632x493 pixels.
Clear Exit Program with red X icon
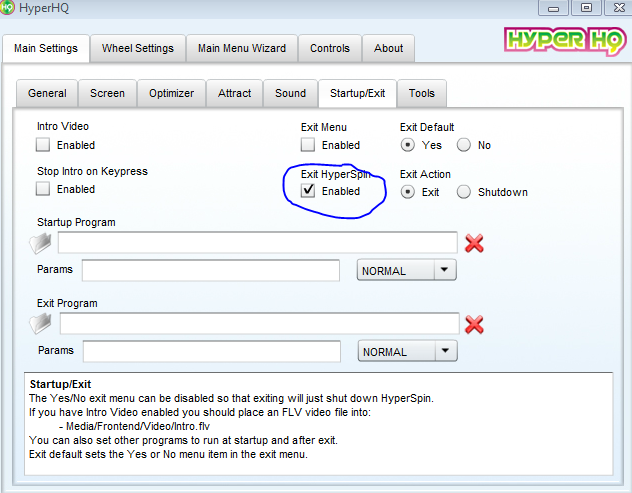click(475, 324)
